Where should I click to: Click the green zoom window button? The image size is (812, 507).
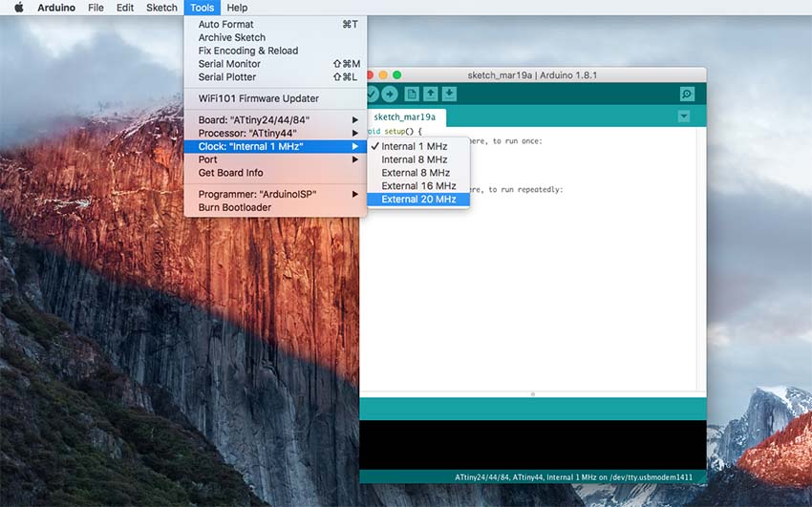click(397, 75)
